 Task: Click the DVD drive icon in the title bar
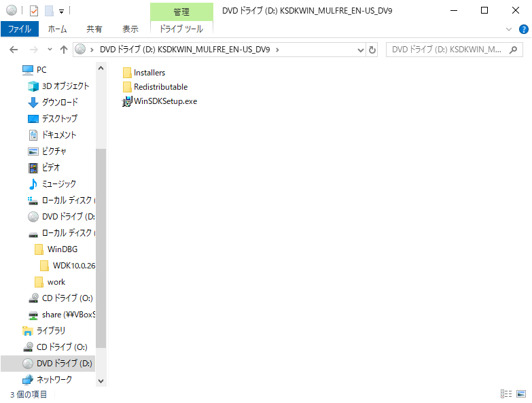(x=11, y=10)
